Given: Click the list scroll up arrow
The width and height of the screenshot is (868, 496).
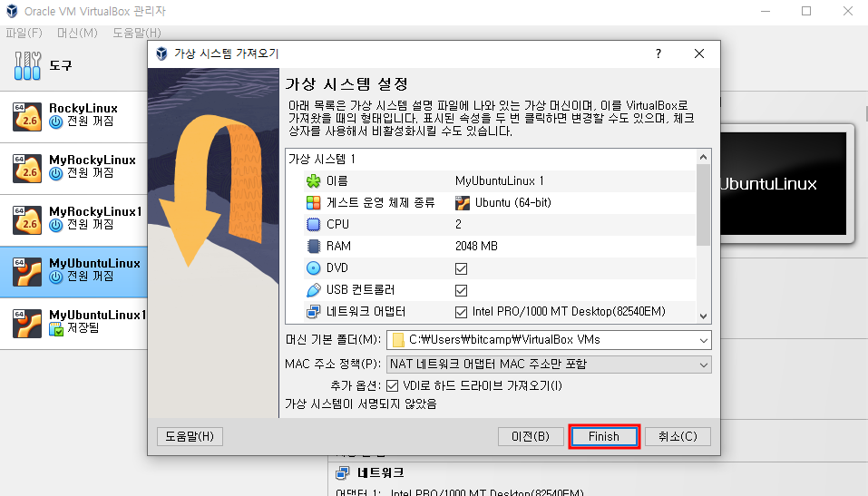Looking at the screenshot, I should [x=703, y=157].
